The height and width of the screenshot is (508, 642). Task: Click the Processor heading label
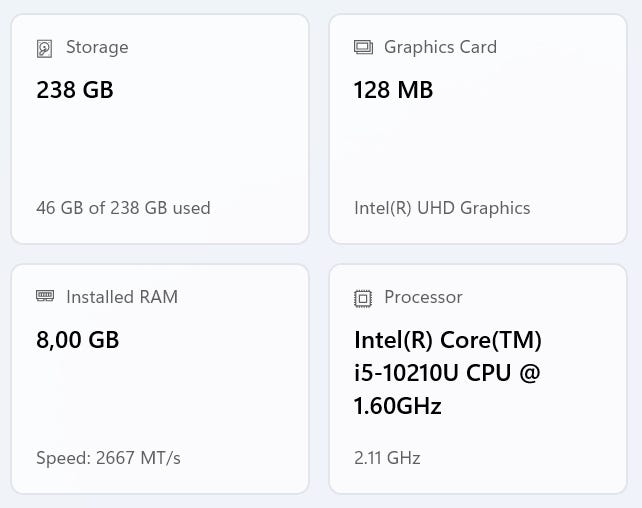click(x=423, y=297)
